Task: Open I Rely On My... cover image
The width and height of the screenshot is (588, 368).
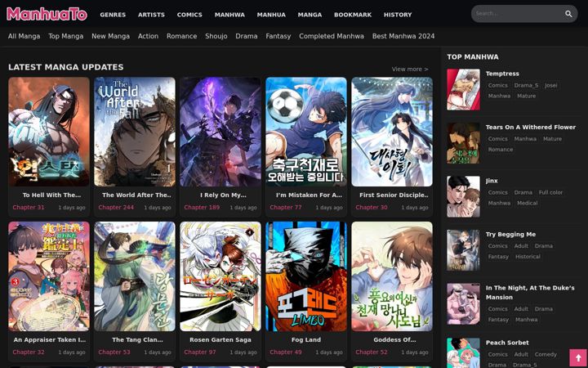Action: (220, 132)
